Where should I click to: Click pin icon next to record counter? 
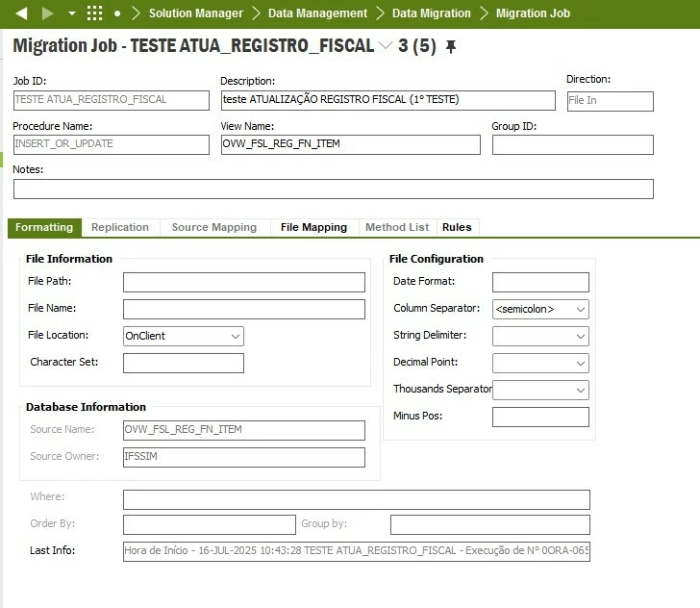pos(451,46)
